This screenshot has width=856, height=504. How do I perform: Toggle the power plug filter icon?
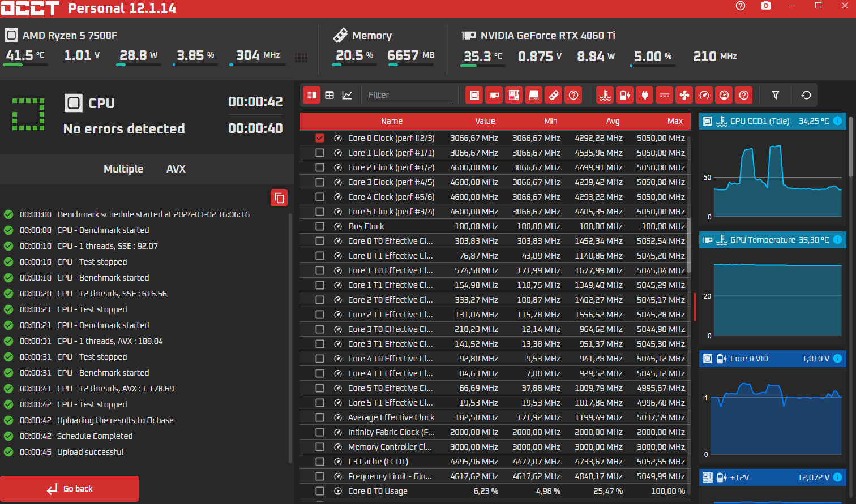pyautogui.click(x=645, y=95)
